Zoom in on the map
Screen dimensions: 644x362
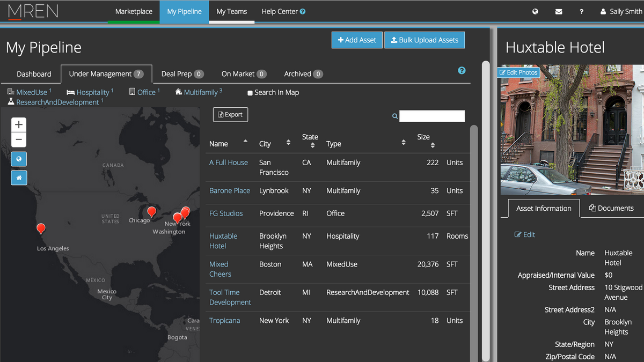[19, 124]
